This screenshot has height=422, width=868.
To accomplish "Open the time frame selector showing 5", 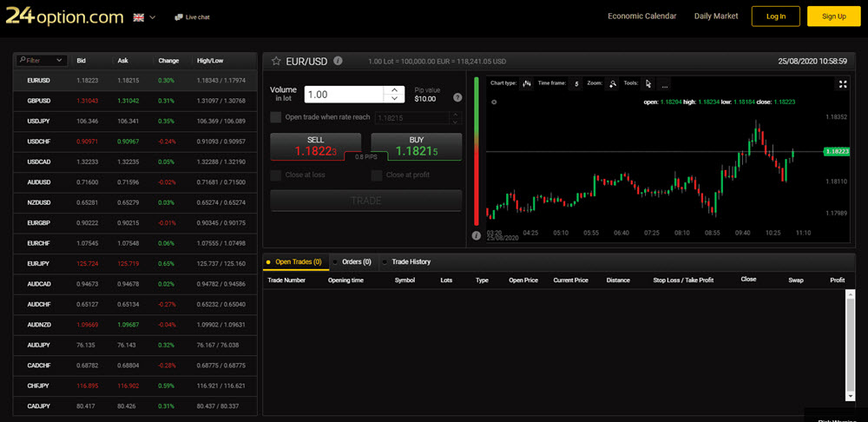I will pos(575,83).
